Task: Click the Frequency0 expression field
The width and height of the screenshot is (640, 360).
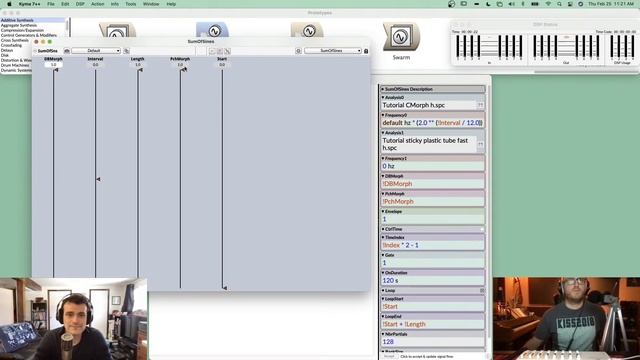Action: [x=432, y=123]
